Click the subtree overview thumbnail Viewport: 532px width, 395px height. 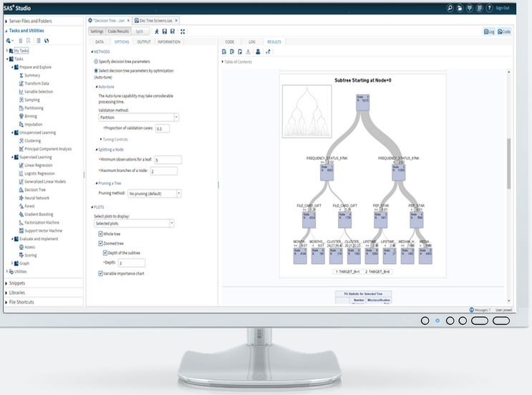306,111
